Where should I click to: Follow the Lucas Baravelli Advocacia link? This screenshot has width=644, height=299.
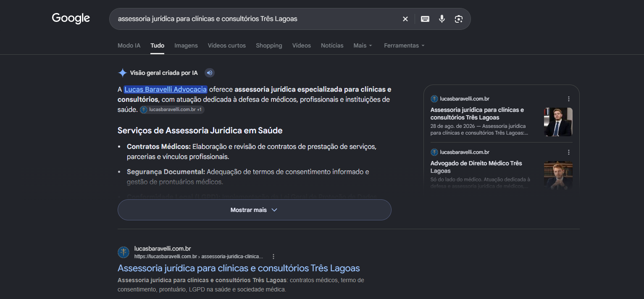point(166,89)
